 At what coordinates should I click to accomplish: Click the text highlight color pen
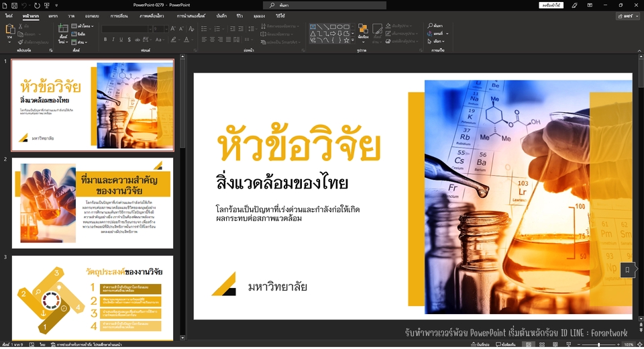173,40
